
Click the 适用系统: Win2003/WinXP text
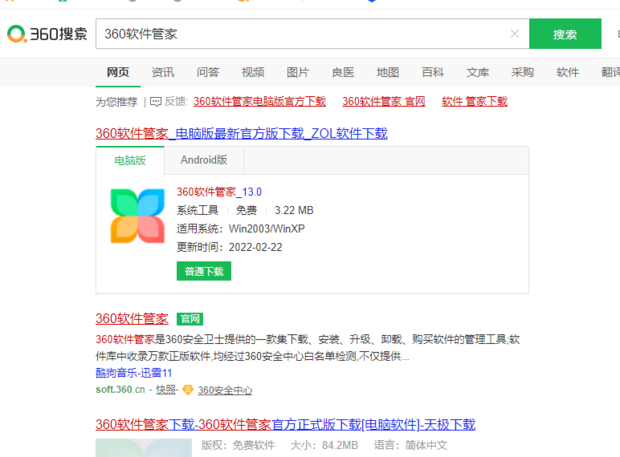[x=241, y=229]
